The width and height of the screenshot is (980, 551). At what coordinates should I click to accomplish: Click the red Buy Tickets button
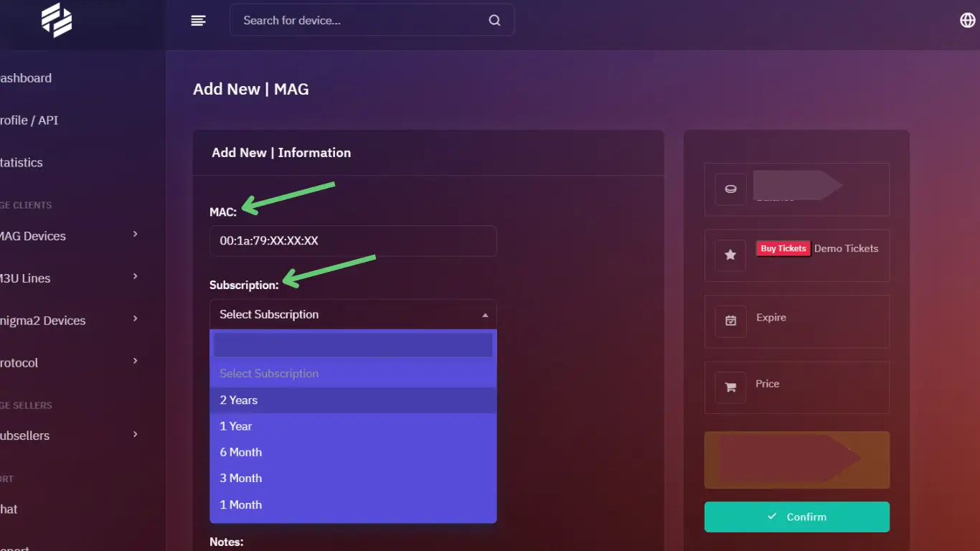click(x=783, y=249)
